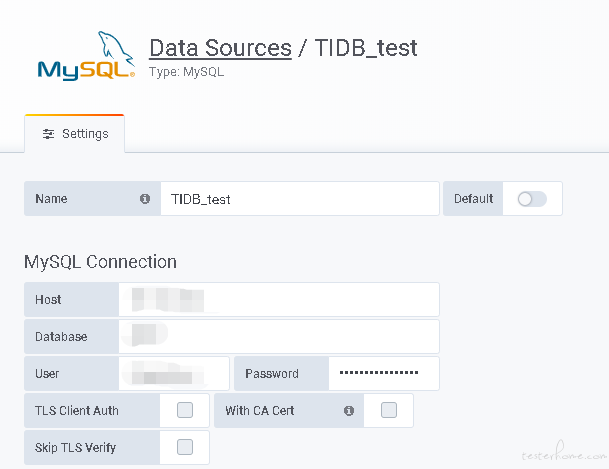
Task: Click the Settings sliders icon
Action: [x=48, y=134]
